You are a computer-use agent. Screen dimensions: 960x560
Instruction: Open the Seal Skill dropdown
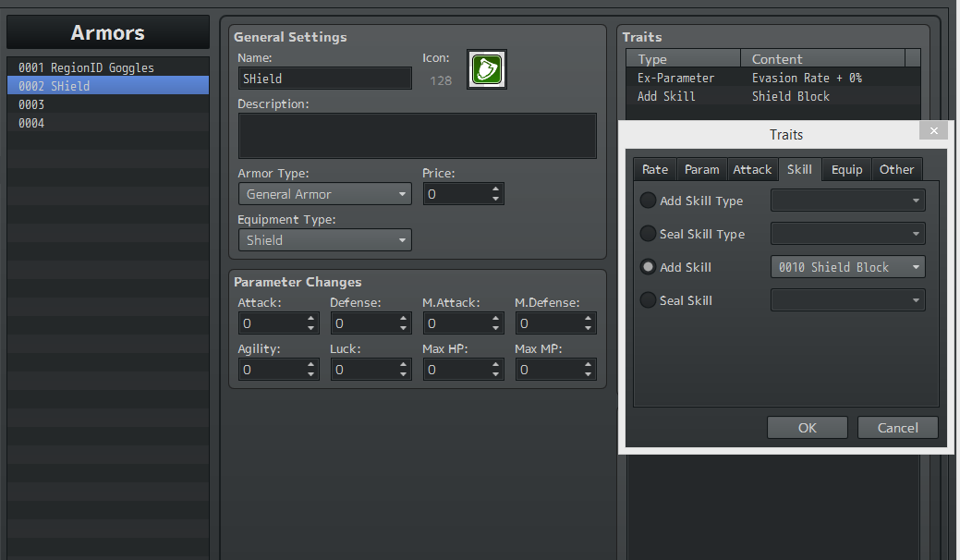pos(848,300)
